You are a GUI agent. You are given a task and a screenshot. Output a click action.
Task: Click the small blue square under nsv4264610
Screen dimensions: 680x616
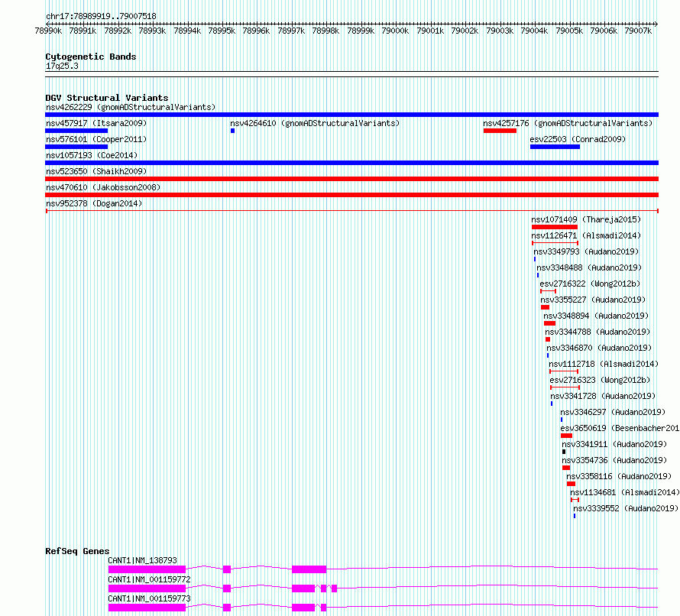(232, 131)
